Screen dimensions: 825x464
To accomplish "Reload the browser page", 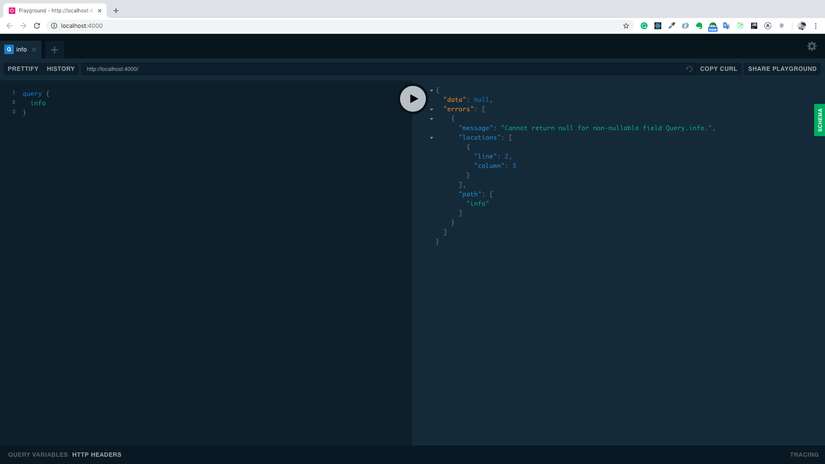I will coord(37,26).
